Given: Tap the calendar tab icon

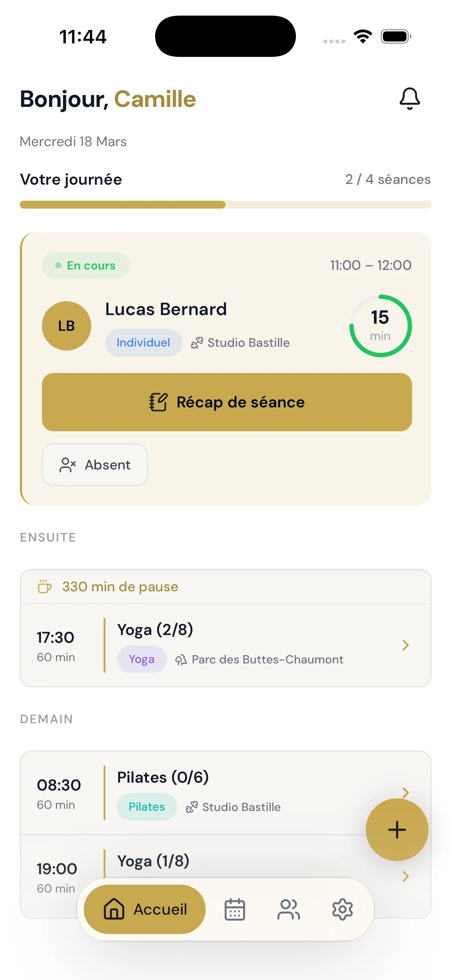Looking at the screenshot, I should (x=234, y=909).
